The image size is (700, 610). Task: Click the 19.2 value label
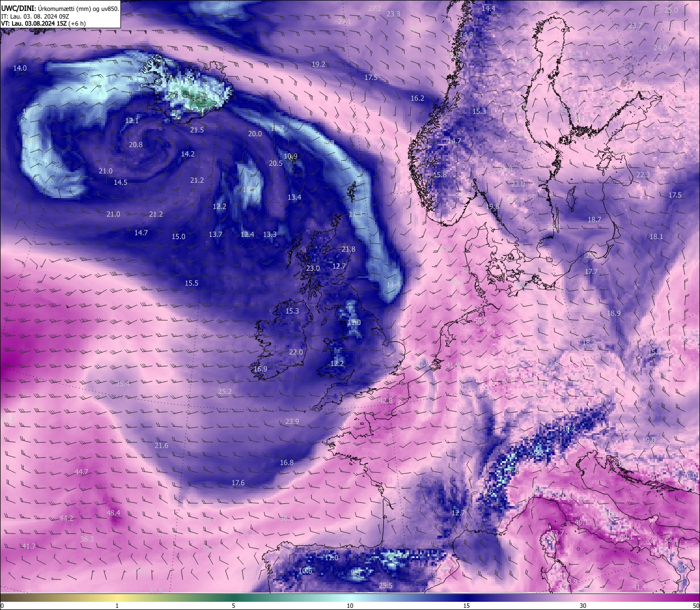318,64
